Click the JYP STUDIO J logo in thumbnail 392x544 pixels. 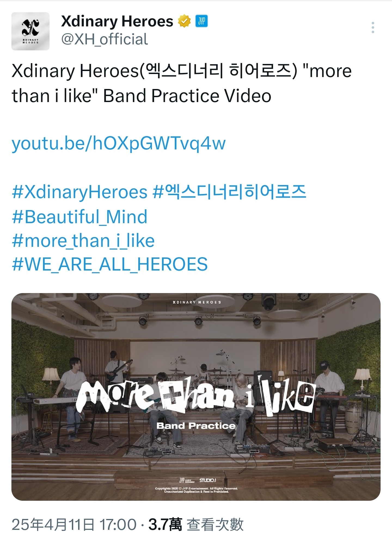[198, 480]
